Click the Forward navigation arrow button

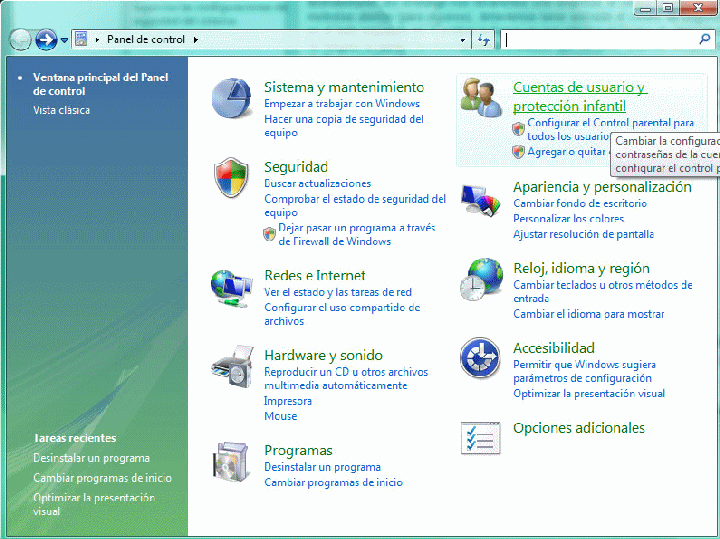click(46, 40)
